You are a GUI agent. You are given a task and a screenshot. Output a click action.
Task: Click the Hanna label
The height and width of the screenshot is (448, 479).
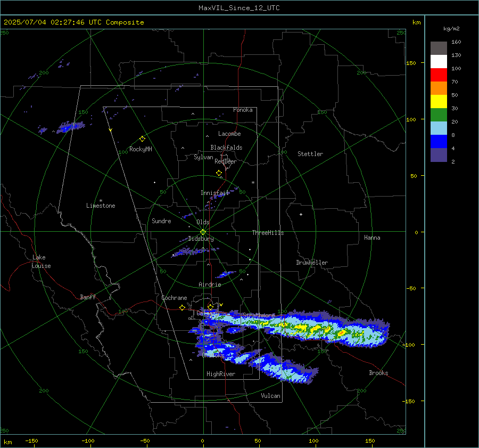[372, 238]
